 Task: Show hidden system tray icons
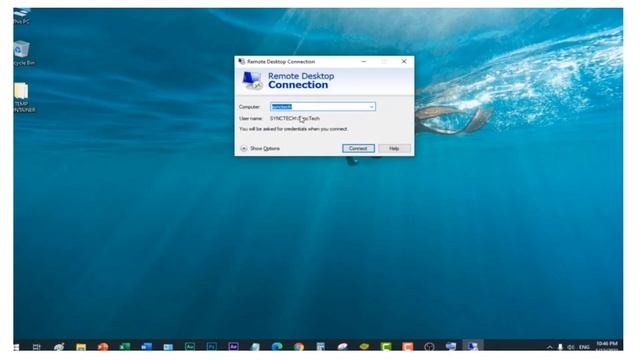549,347
